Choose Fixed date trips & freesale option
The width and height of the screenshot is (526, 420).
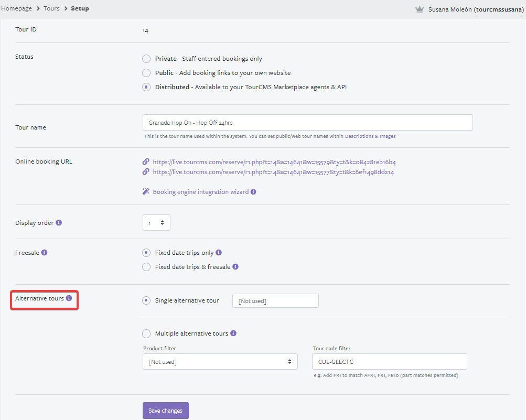146,267
